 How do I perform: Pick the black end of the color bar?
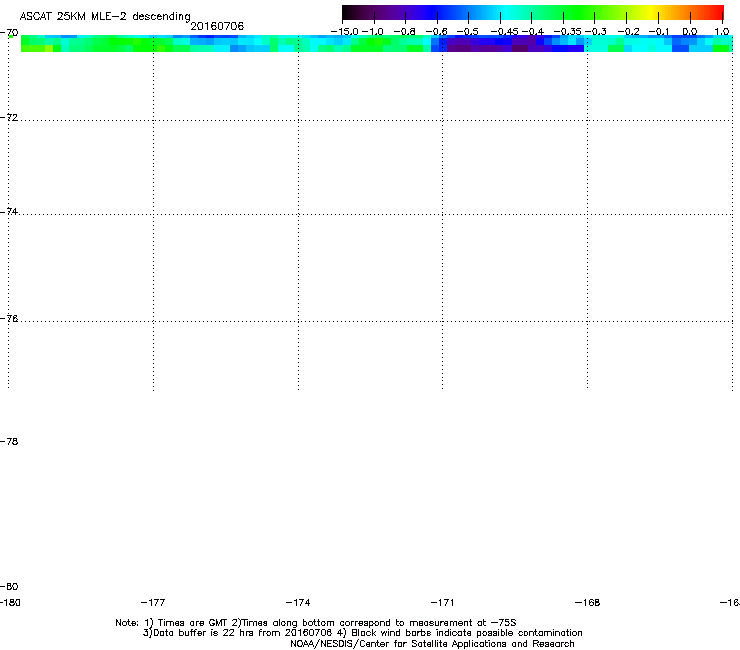pyautogui.click(x=346, y=12)
